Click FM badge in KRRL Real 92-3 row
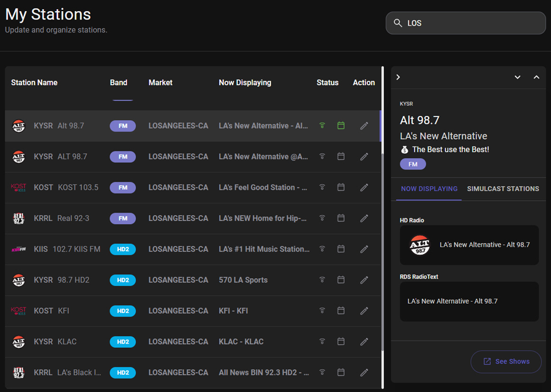This screenshot has width=551, height=392. [122, 218]
